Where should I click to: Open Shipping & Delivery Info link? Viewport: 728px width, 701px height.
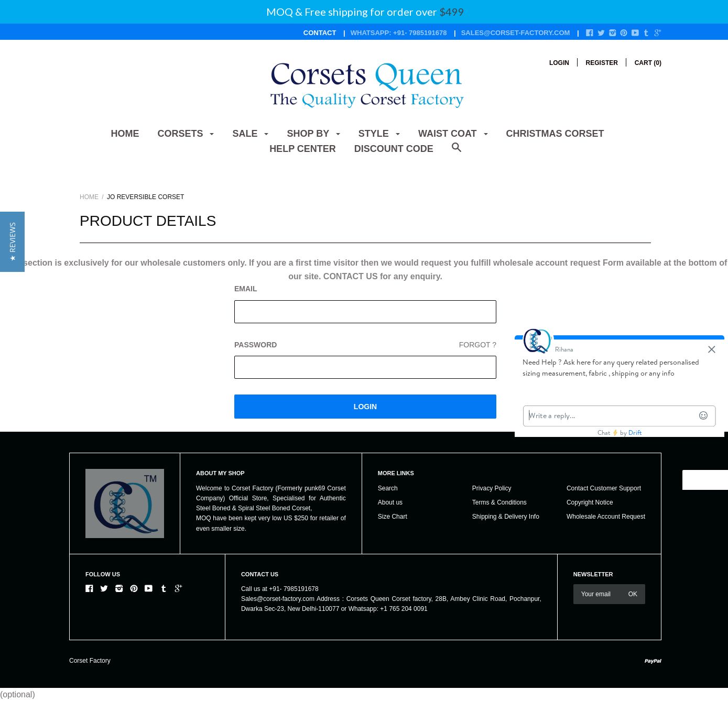[x=505, y=517]
